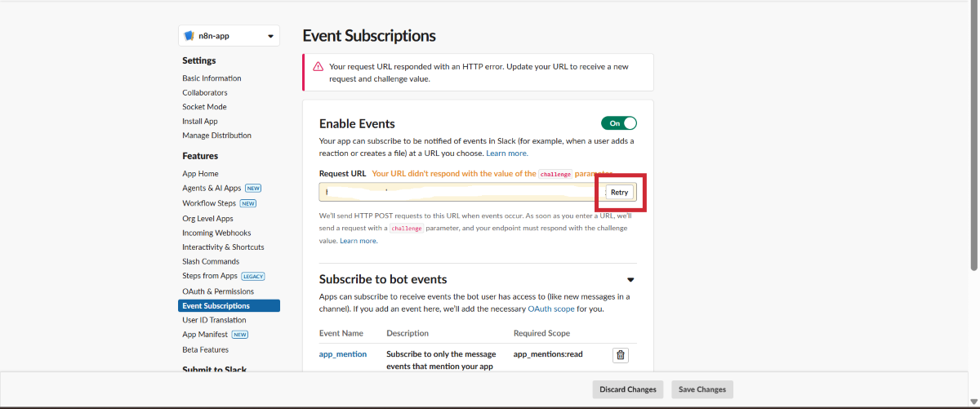Click the n8n-app icon in app selector

click(x=189, y=36)
